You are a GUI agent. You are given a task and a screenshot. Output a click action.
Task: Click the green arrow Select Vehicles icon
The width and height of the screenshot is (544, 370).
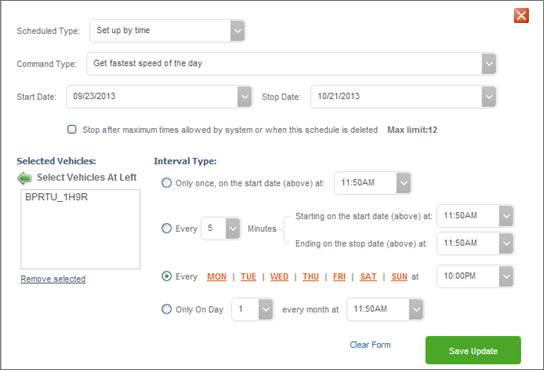(x=24, y=178)
